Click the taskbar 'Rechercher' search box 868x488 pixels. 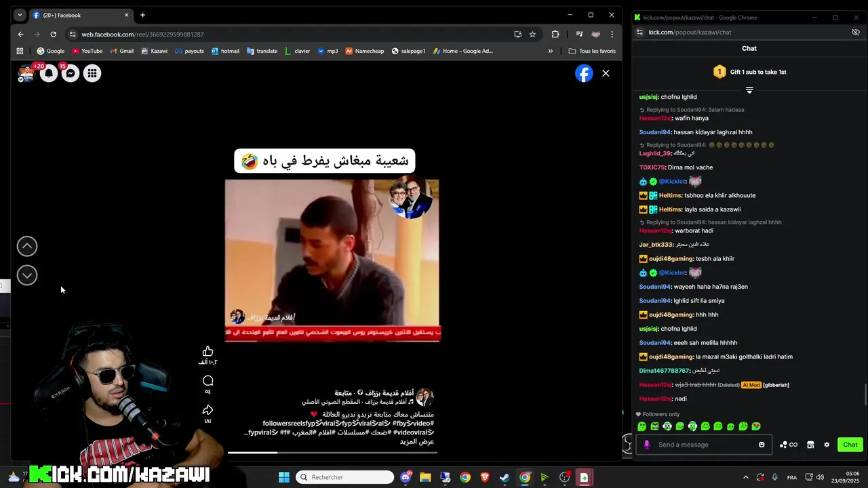pos(345,477)
